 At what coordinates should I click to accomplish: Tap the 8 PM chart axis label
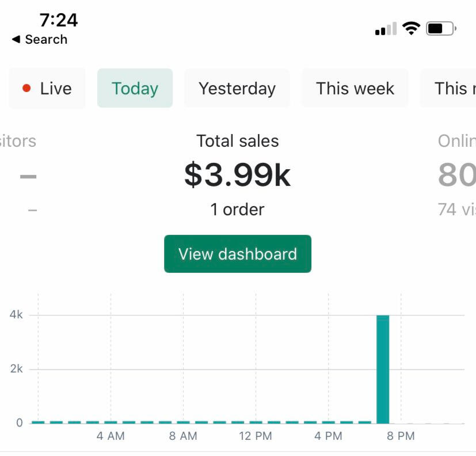(x=401, y=436)
